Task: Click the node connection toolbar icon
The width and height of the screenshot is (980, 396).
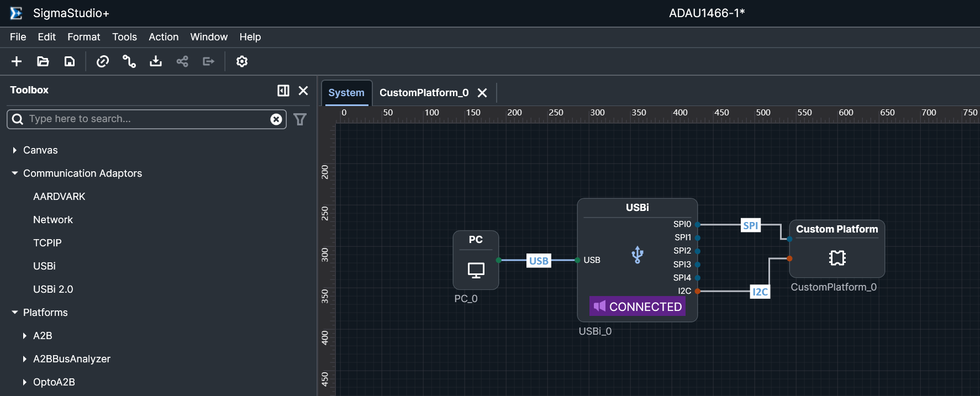Action: (129, 61)
